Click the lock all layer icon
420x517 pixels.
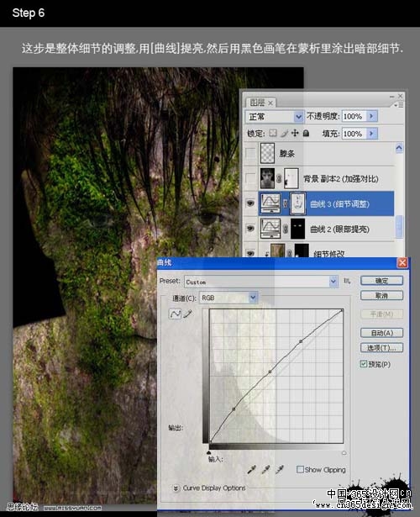pos(306,133)
